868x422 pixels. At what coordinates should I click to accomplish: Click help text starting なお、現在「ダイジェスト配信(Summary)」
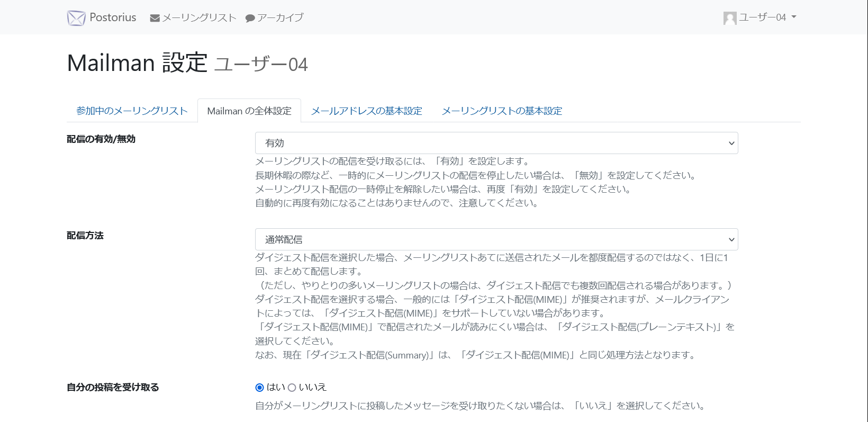point(476,355)
